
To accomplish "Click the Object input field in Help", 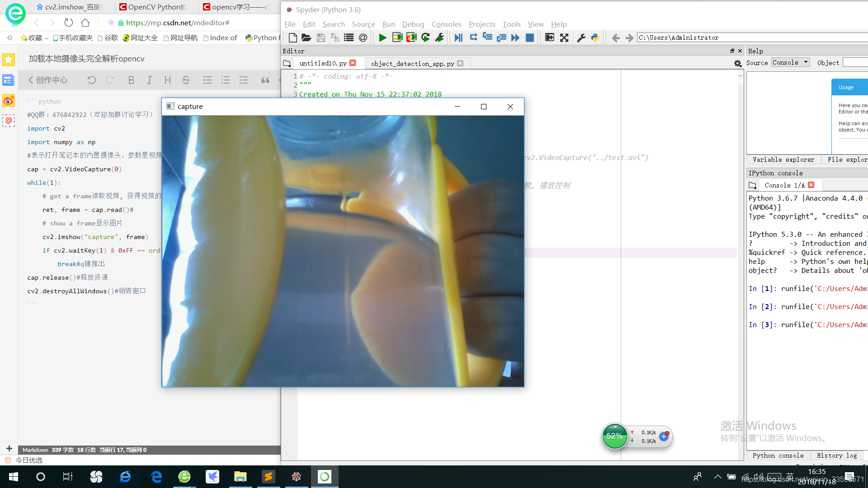I will 855,62.
